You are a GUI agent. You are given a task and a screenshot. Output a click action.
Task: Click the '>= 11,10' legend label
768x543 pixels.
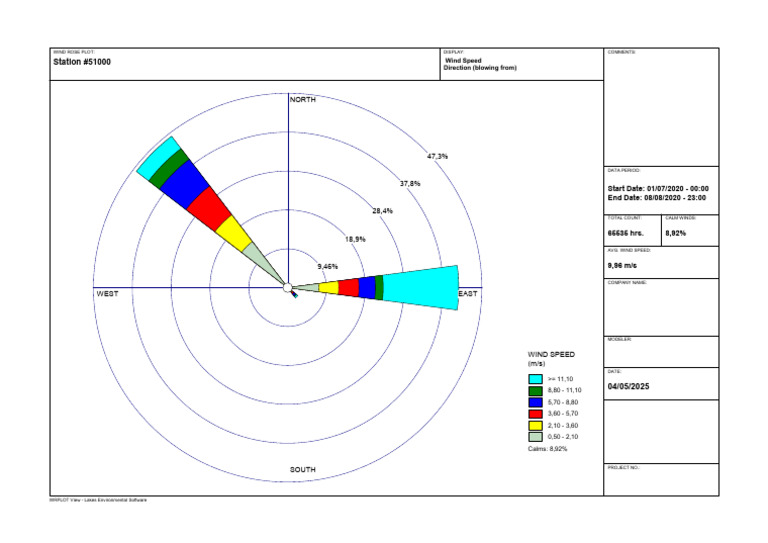click(560, 379)
